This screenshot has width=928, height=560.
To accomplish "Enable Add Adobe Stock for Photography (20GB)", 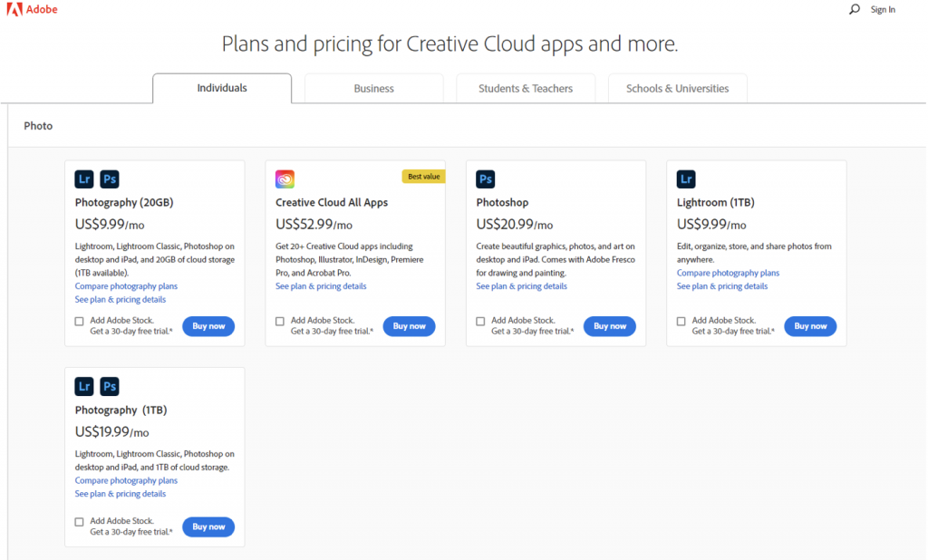I will tap(80, 321).
